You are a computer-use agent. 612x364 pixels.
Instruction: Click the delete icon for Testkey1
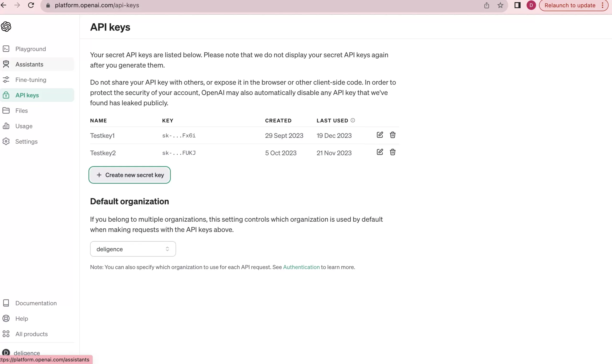393,135
